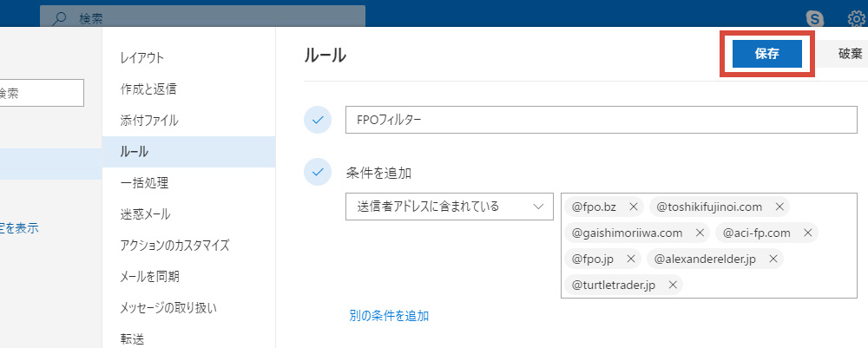Open Skype from the top bar
The height and width of the screenshot is (348, 868).
pos(814,17)
